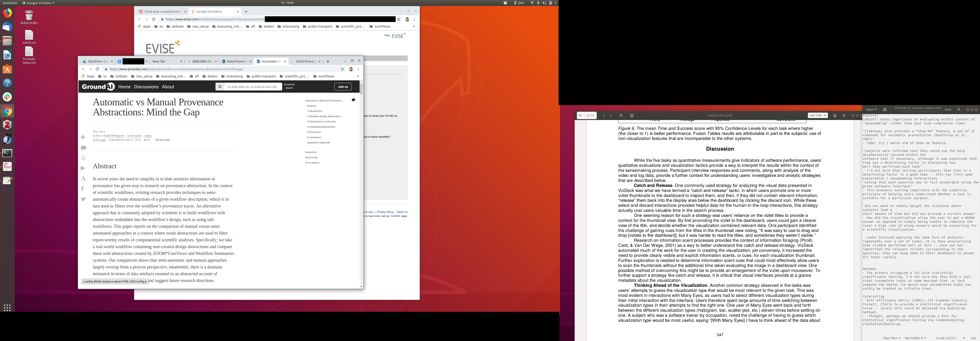The width and height of the screenshot is (980, 341).
Task: Bookmark the groundai page with star icon
Action: (x=342, y=69)
